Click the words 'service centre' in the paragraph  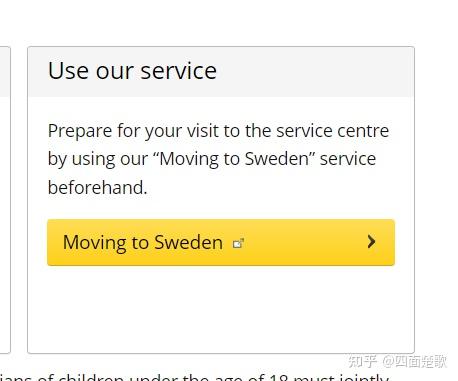pos(332,131)
